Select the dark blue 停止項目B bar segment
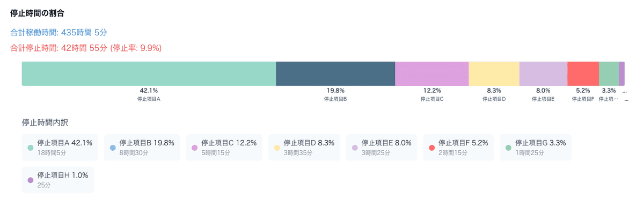 click(x=335, y=74)
